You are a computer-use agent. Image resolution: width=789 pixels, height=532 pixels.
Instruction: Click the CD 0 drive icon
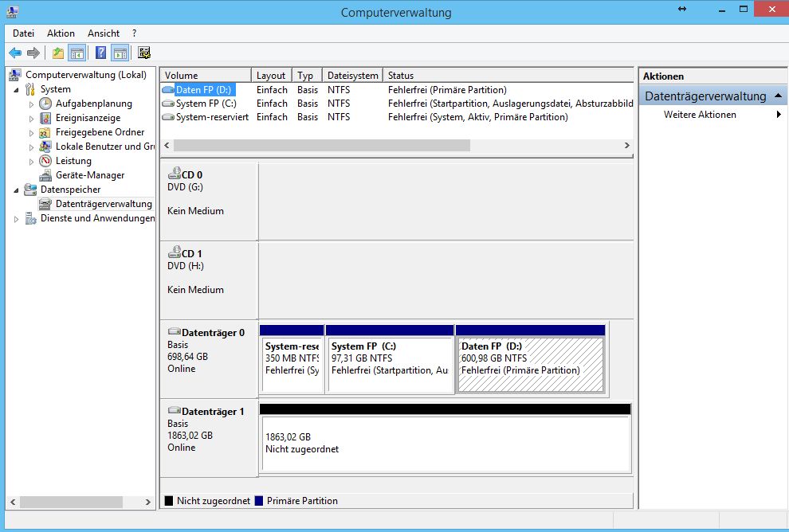pos(174,174)
